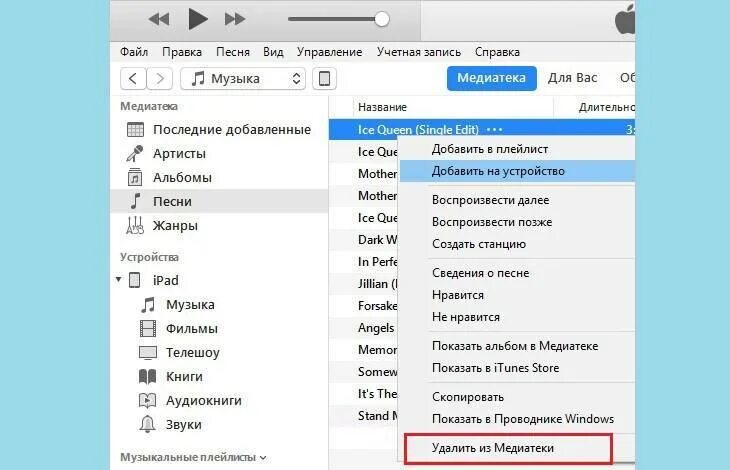Expand Музыкальные плейлисты section chevron
730x470 pixels.
pyautogui.click(x=263, y=457)
